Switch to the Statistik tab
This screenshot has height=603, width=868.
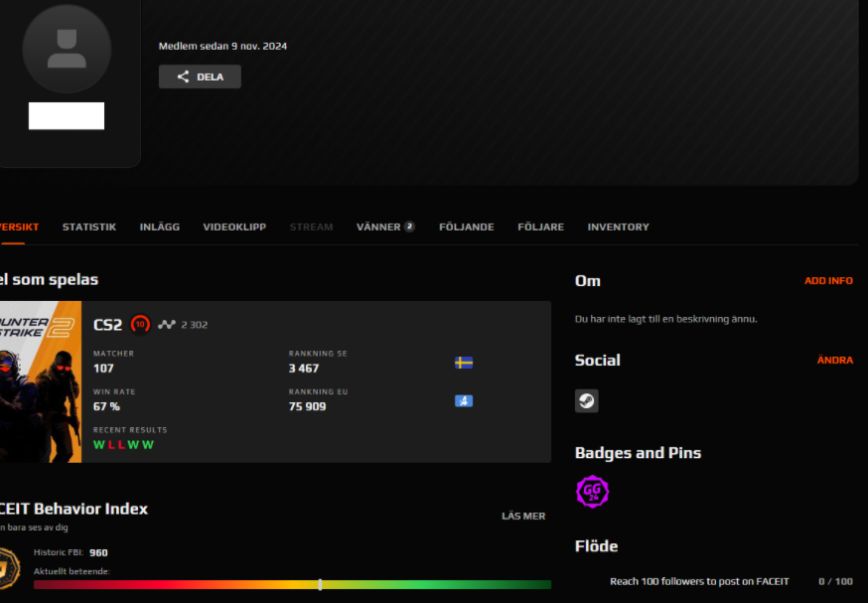click(89, 227)
